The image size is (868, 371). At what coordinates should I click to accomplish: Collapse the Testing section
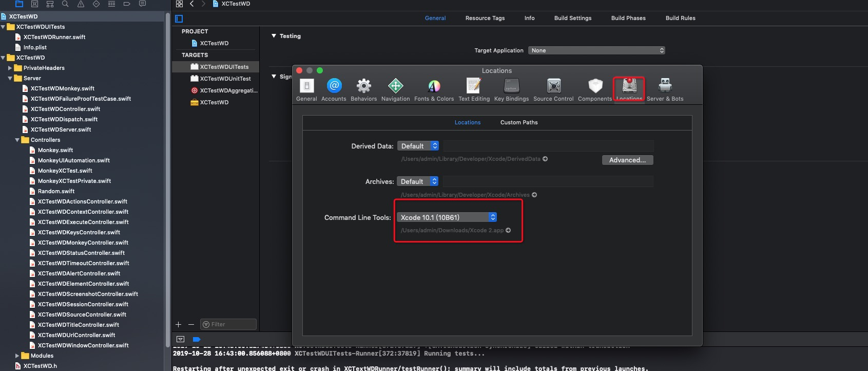tap(274, 36)
